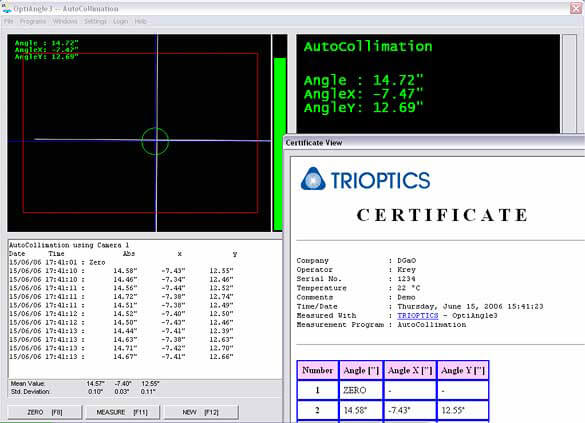Viewport: 585px width, 423px height.
Task: Follow the TRIOPTICS hyperlink in certificate
Action: pyautogui.click(x=417, y=316)
